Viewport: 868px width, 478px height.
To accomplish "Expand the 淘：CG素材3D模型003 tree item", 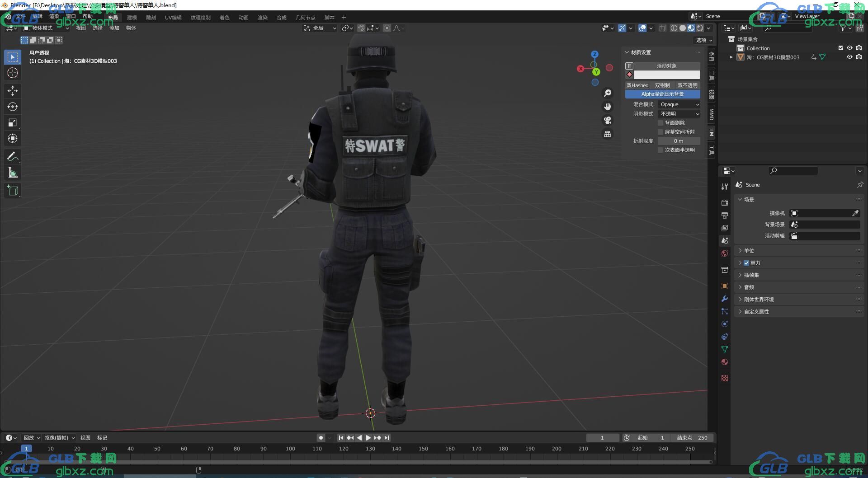I will point(731,57).
